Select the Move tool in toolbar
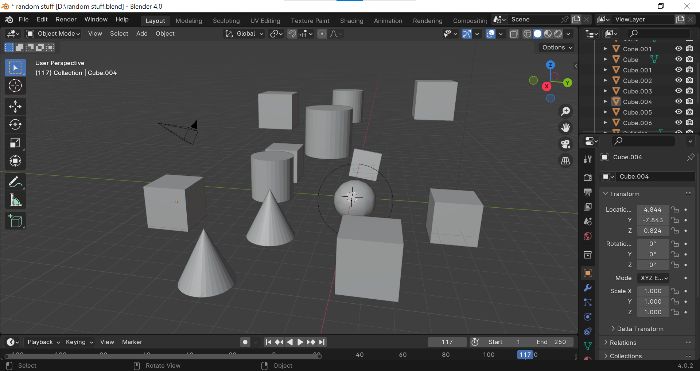 tap(15, 106)
